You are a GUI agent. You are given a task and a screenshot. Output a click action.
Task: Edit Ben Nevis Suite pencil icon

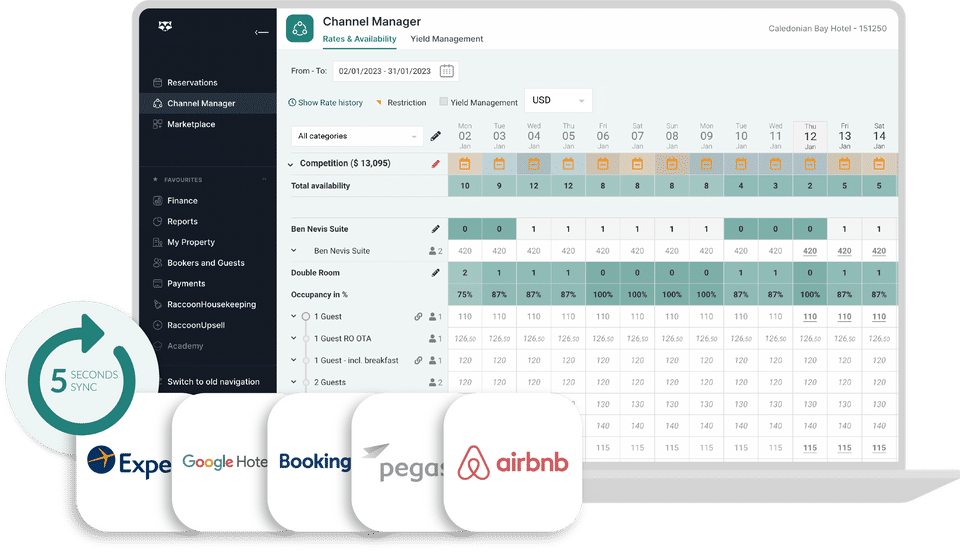tap(435, 229)
